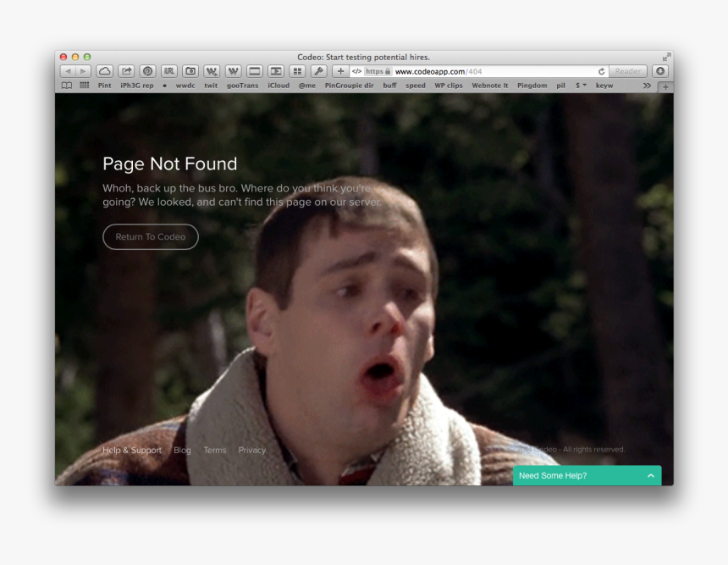Open the Reading List book icon
Viewport: 728px width, 565px height.
pos(67,86)
